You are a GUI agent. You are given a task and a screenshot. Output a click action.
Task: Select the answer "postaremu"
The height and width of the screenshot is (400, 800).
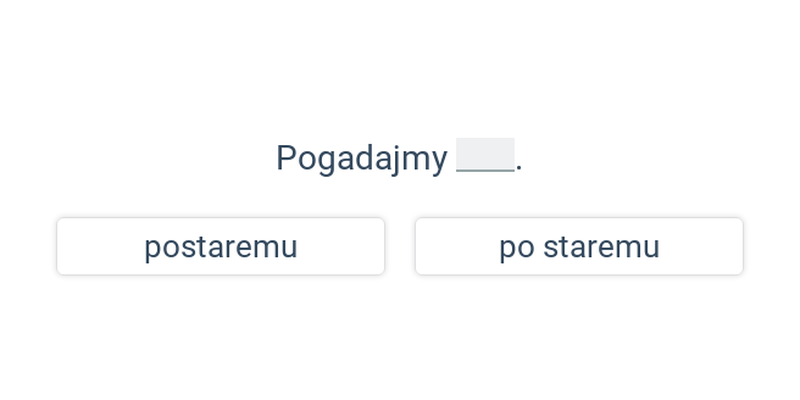(220, 246)
